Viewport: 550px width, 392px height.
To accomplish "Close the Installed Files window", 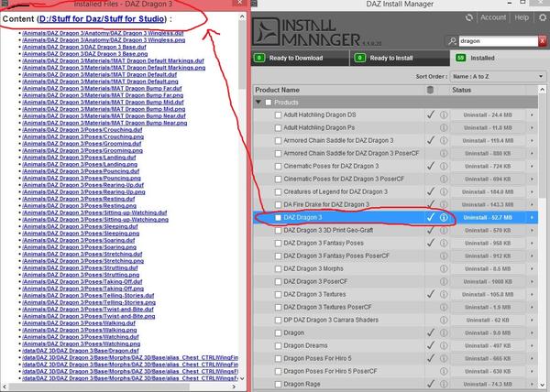I will (239, 3).
